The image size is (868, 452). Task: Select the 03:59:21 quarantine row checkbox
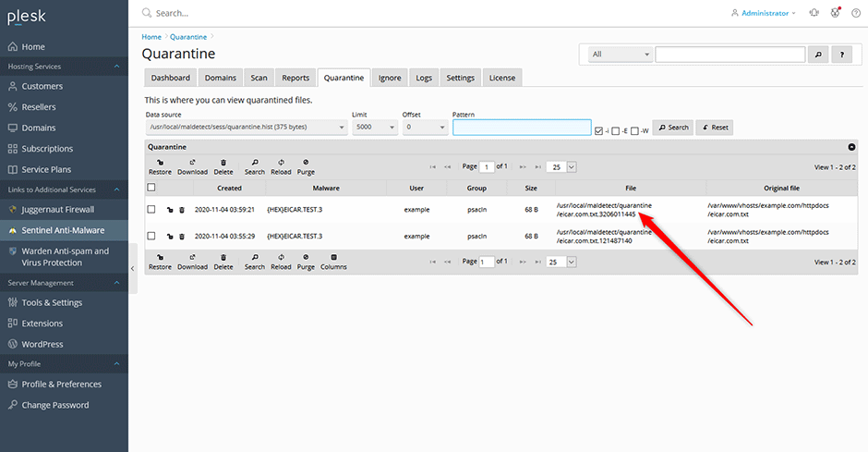point(151,210)
